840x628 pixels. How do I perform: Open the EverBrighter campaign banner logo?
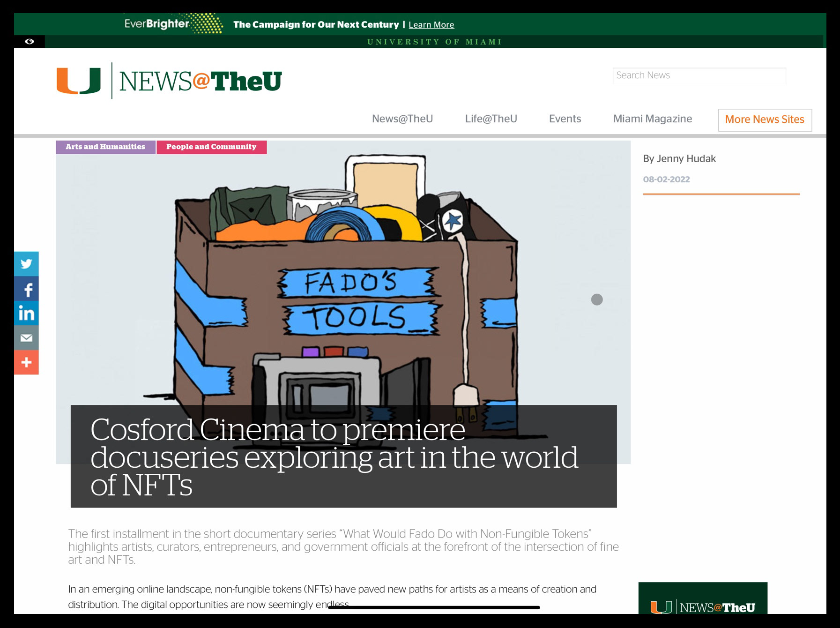pos(173,24)
